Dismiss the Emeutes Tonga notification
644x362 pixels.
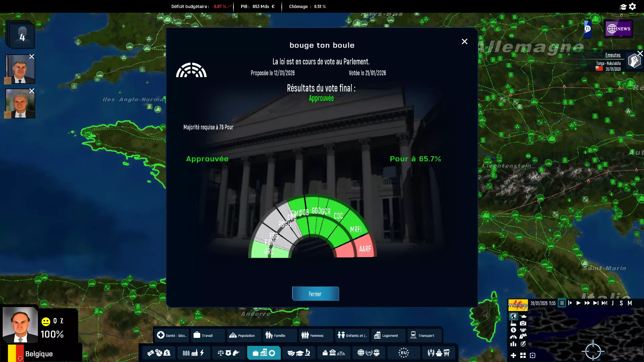tap(640, 54)
